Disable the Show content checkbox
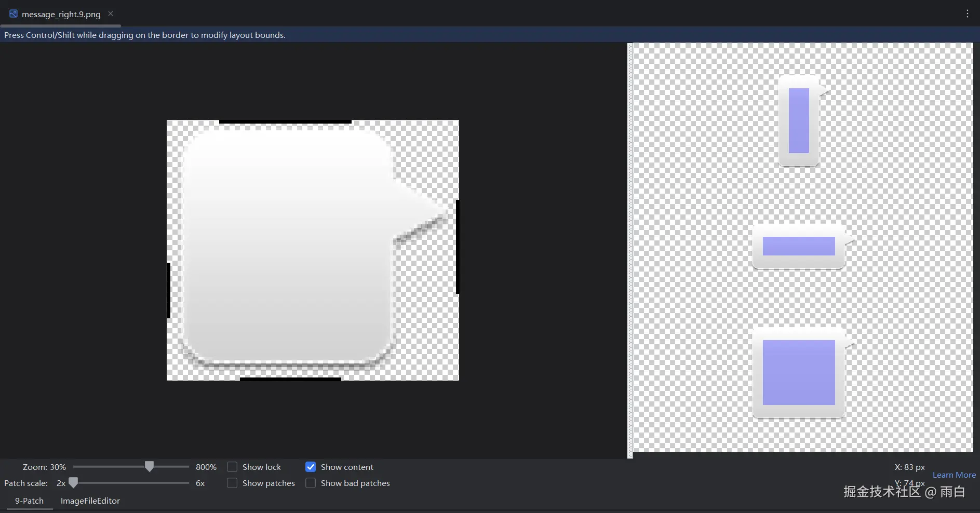 (x=311, y=467)
